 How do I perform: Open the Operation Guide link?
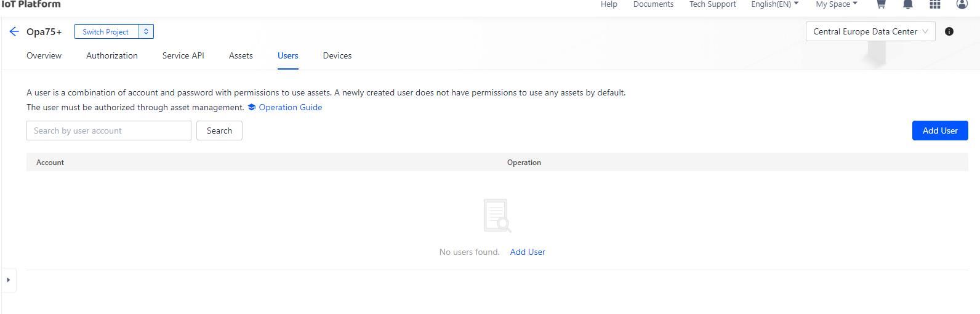coord(290,107)
